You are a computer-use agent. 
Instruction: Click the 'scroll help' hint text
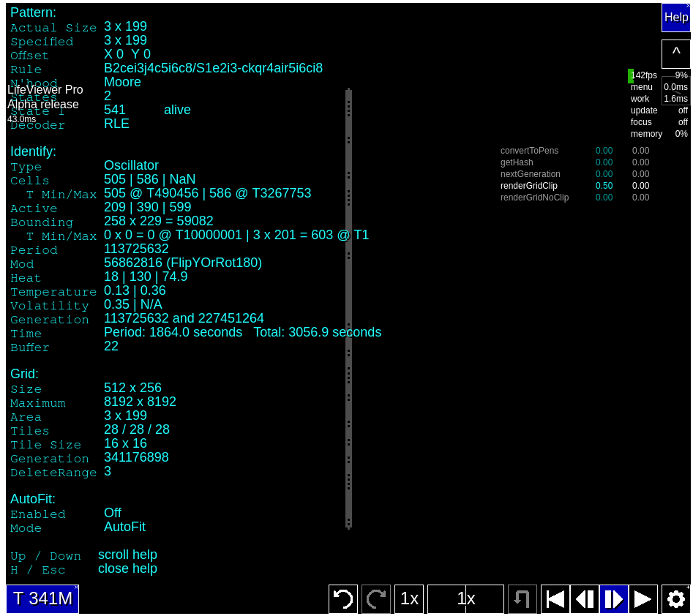point(128,555)
